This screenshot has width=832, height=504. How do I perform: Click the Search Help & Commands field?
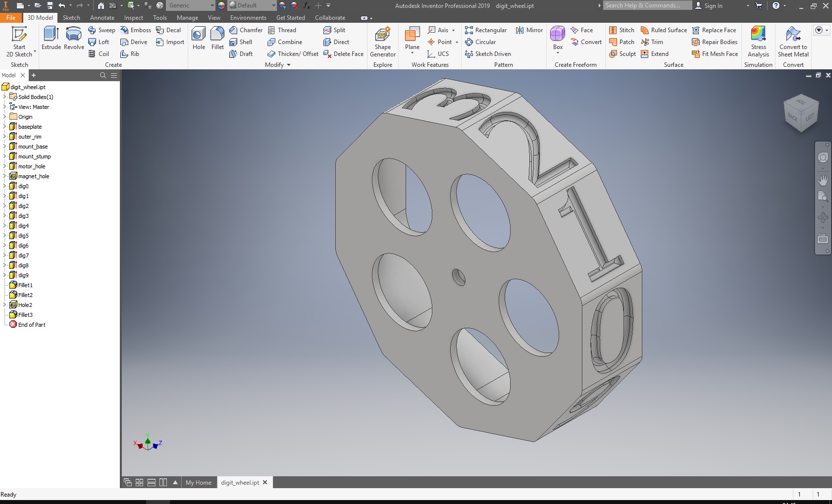(x=648, y=5)
